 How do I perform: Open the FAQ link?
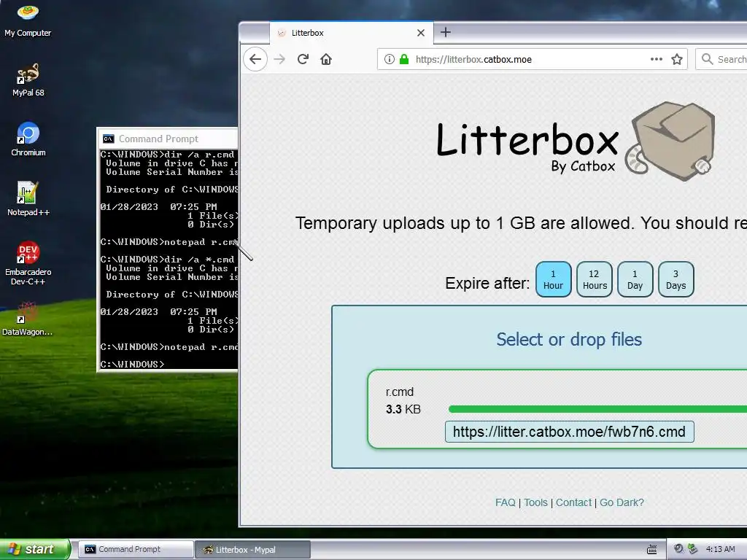tap(506, 503)
